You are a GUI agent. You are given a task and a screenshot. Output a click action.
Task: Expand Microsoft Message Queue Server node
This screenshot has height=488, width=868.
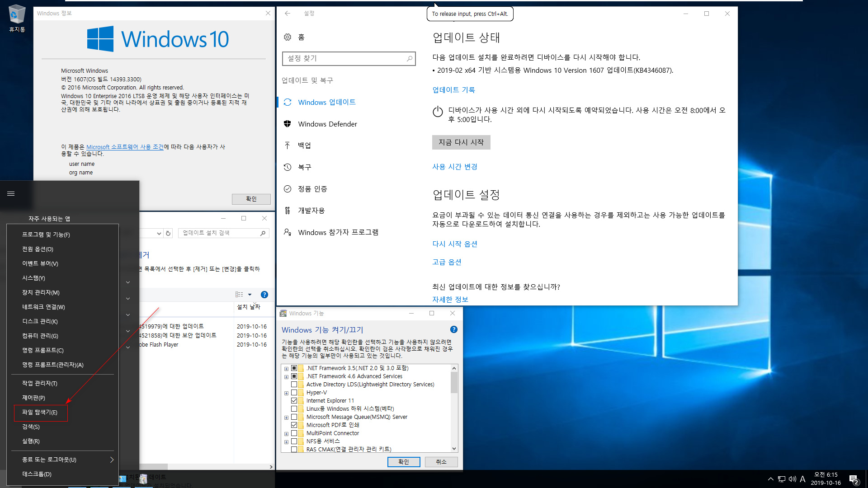[286, 418]
